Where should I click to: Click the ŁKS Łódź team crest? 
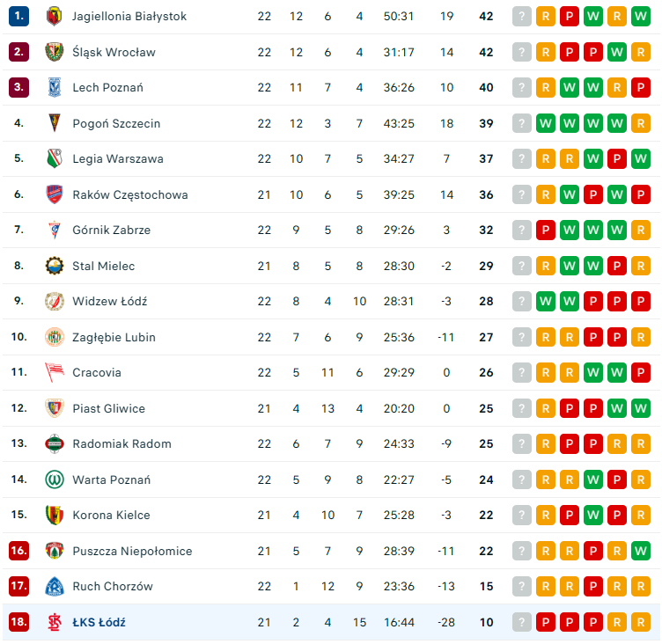pos(55,622)
